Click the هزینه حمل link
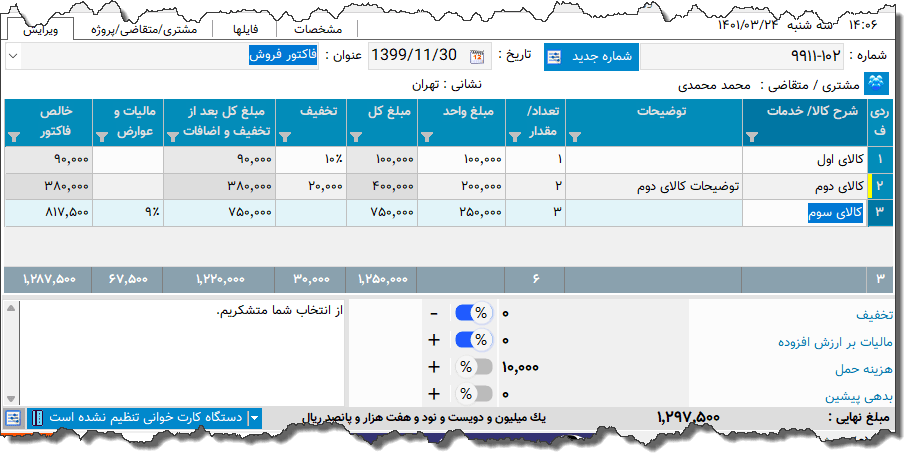 coord(864,369)
